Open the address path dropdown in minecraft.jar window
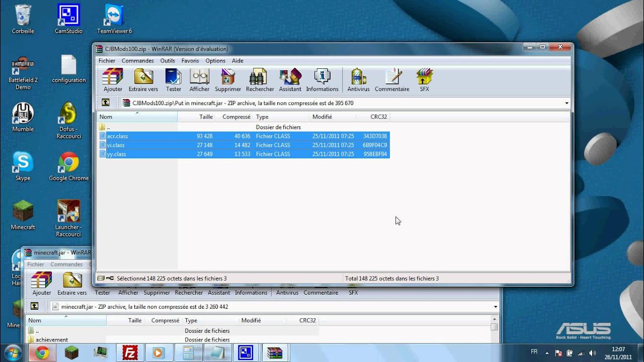The image size is (644, 362). 496,307
